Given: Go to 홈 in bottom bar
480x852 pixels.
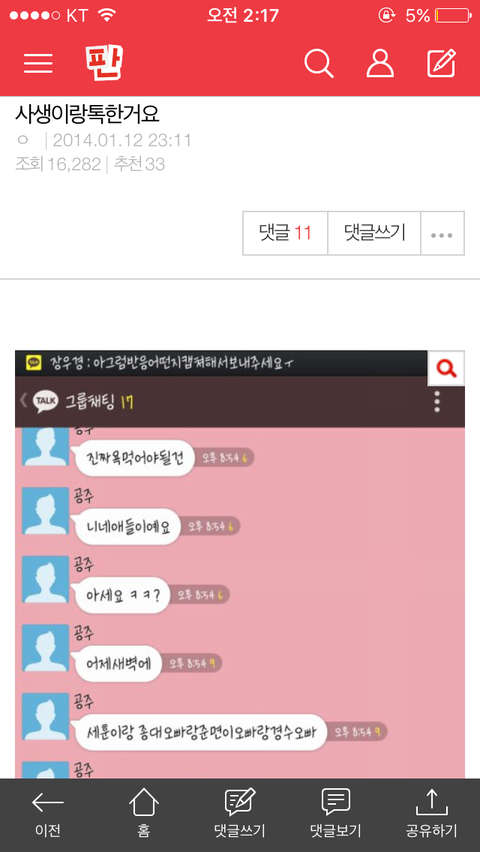Looking at the screenshot, I should [144, 814].
